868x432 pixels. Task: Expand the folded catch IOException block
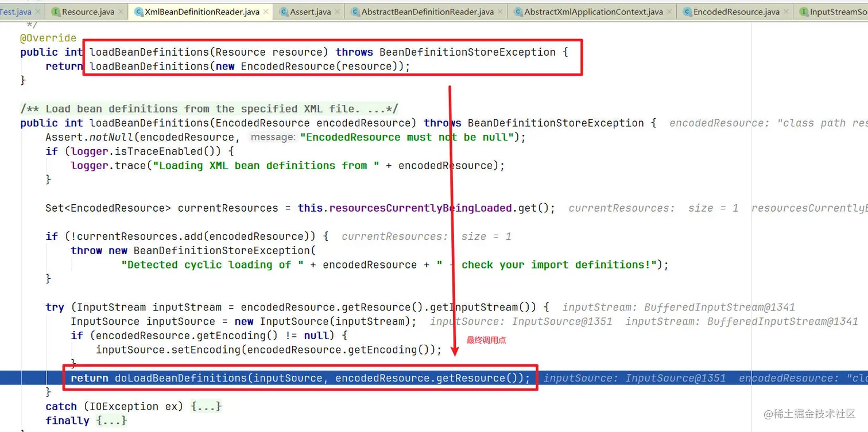point(206,407)
